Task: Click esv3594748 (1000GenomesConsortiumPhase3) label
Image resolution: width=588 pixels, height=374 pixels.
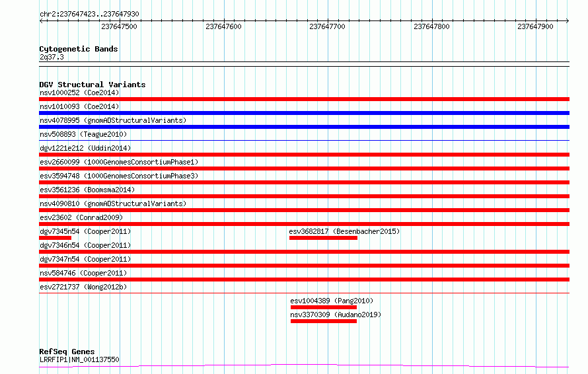Action: point(119,176)
